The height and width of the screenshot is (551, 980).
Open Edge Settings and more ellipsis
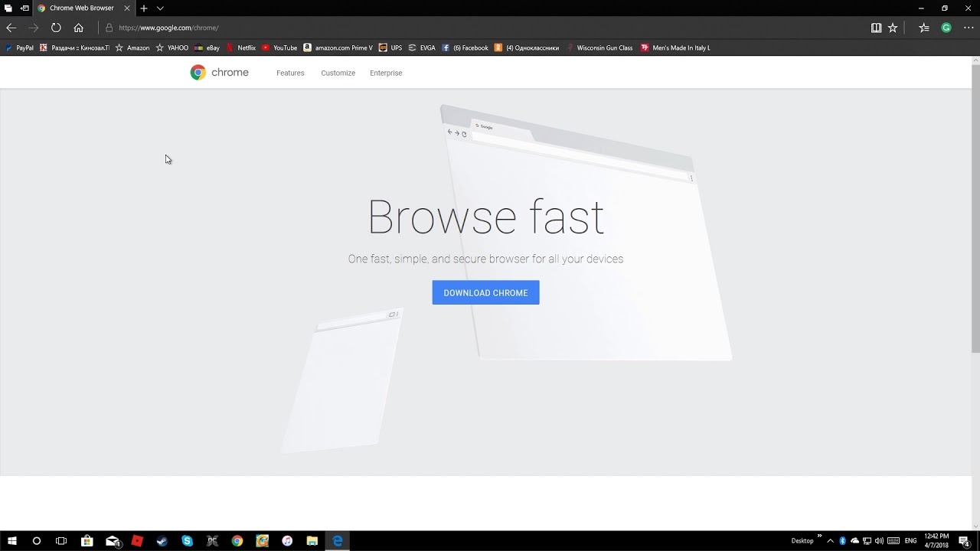point(969,28)
